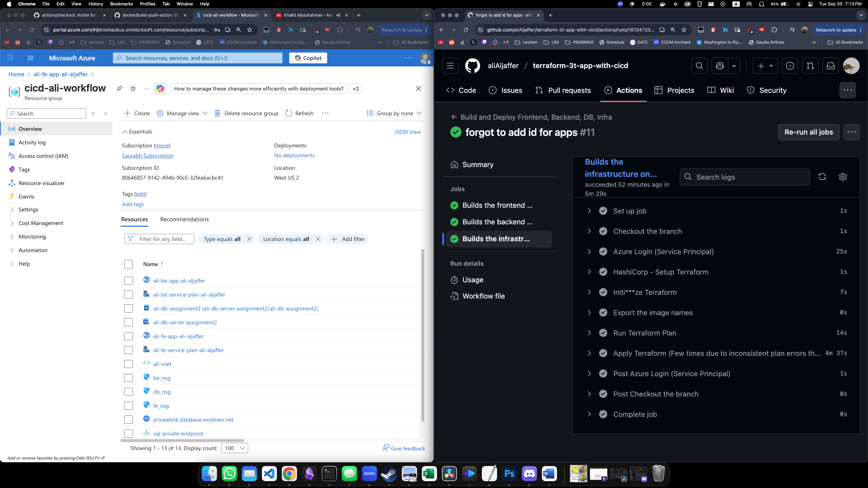Viewport: 868px width, 488px height.
Task: Expand Cost Management in the sidebar
Action: 41,223
